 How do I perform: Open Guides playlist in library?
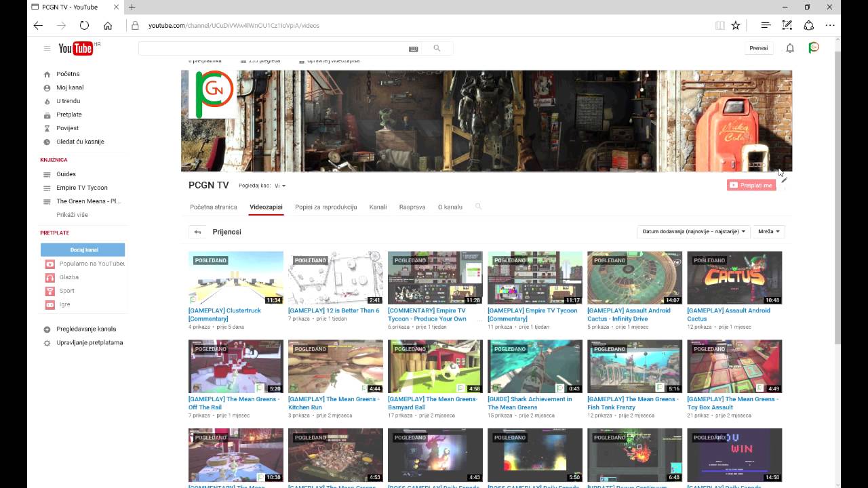[x=66, y=174]
